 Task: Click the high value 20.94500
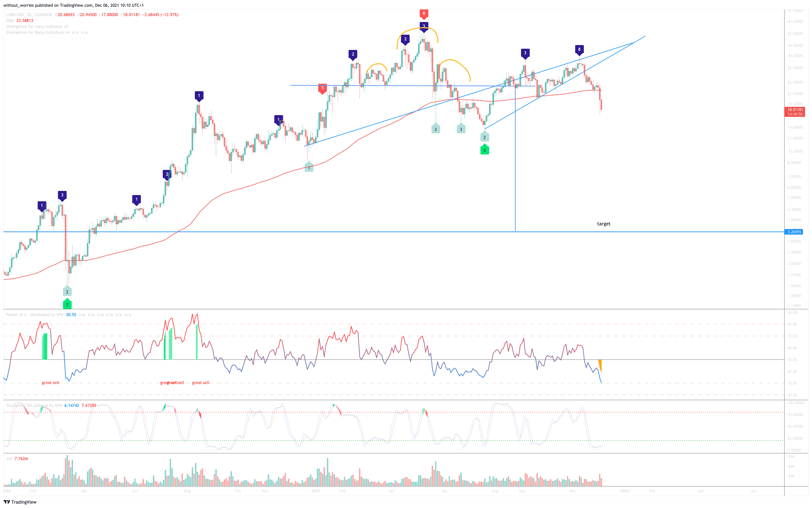point(88,15)
